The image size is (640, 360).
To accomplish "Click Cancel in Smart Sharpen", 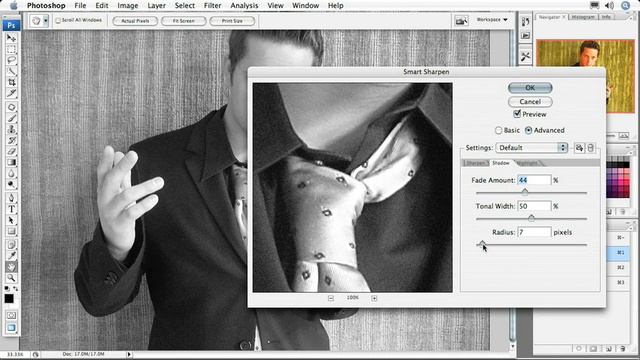I will coord(530,102).
